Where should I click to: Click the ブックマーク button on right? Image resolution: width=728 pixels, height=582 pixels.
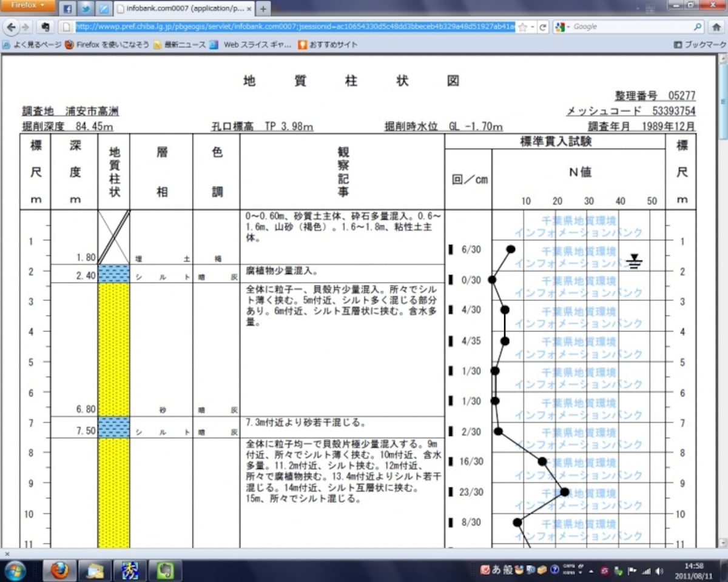coord(700,44)
